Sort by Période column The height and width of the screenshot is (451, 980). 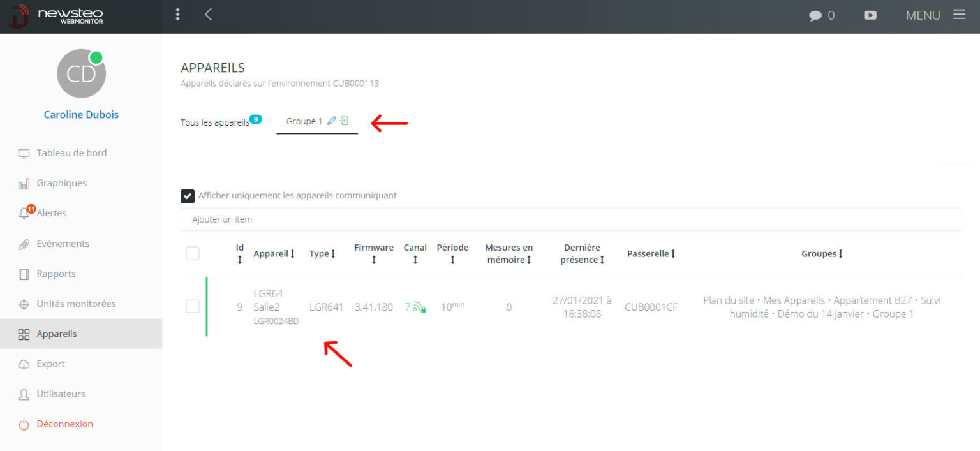pos(453,253)
